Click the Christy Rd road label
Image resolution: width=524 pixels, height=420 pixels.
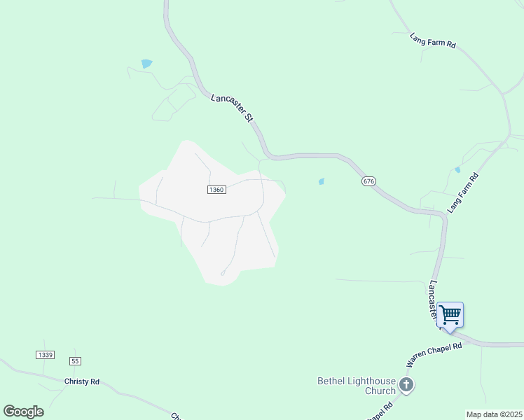82,381
